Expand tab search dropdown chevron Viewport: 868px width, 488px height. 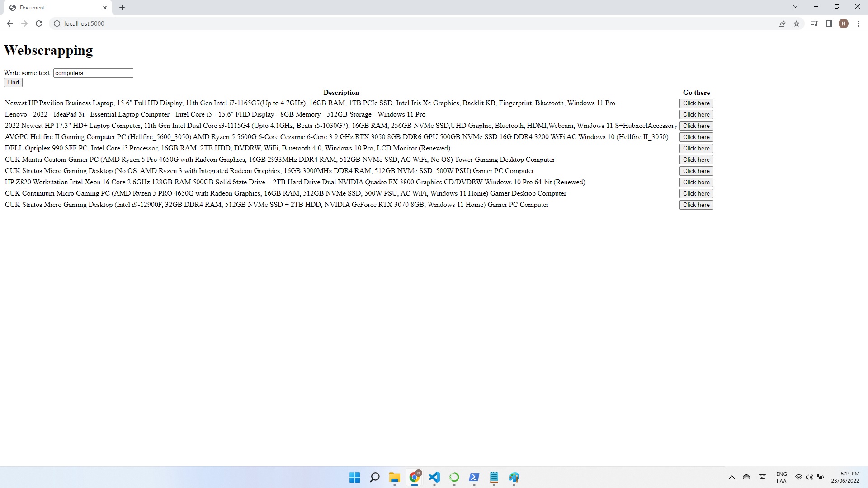coord(795,7)
